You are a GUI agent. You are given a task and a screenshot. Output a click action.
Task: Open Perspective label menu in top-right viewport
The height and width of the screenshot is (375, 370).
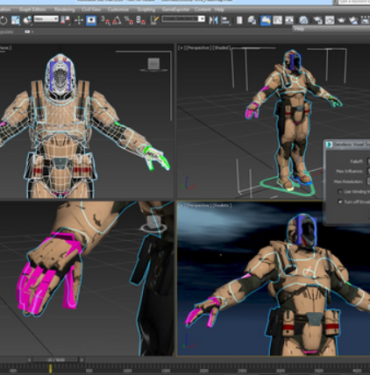point(198,48)
